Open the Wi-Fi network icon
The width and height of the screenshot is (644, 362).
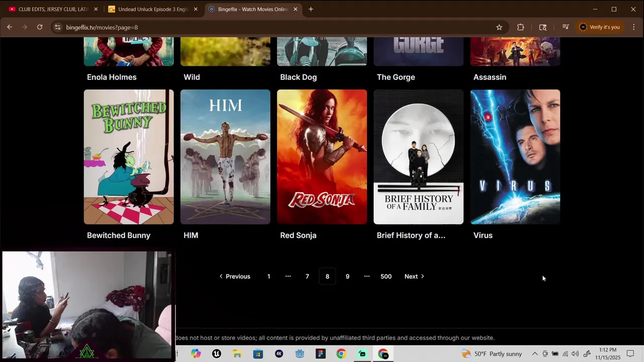coord(566,354)
